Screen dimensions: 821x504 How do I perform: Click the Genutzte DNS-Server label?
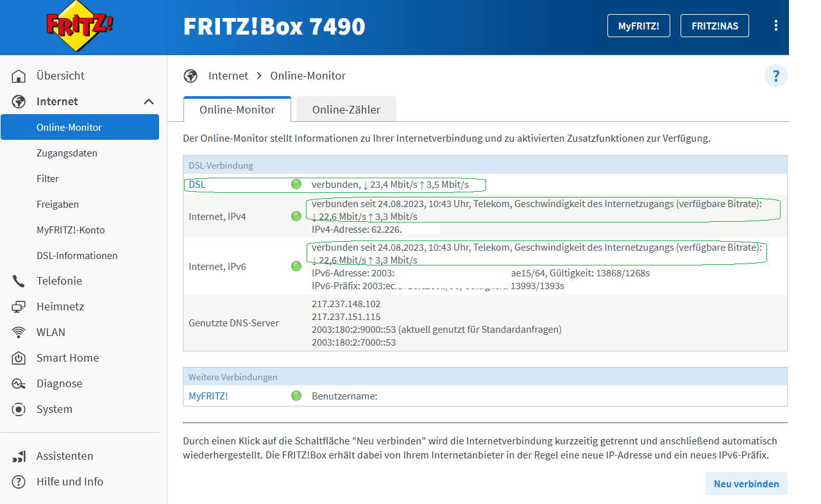(234, 323)
